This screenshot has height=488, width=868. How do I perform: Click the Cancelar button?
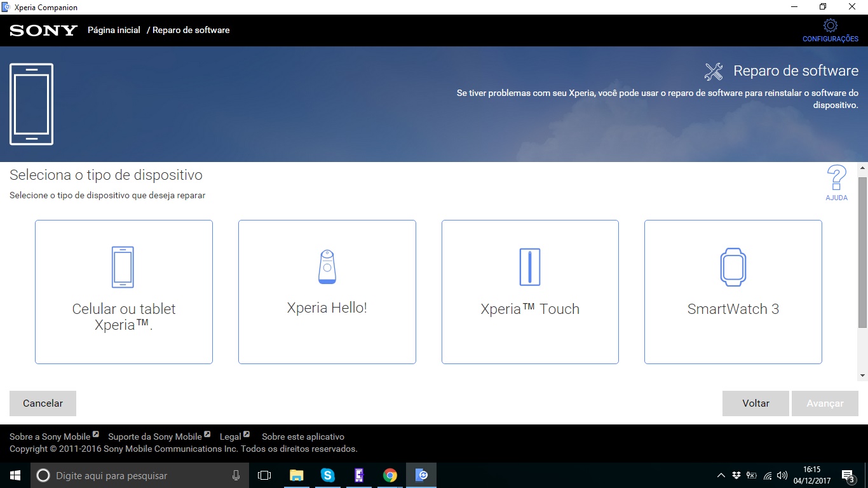click(43, 403)
